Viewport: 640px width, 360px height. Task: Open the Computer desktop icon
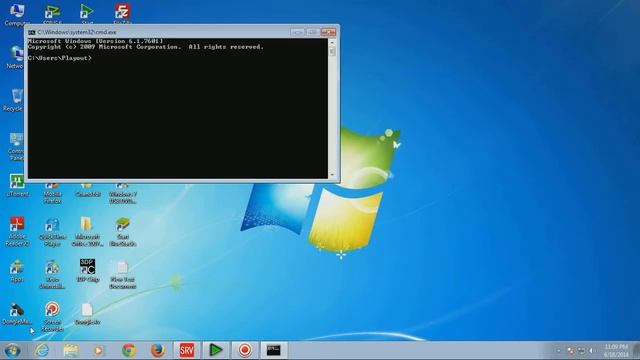(16, 14)
